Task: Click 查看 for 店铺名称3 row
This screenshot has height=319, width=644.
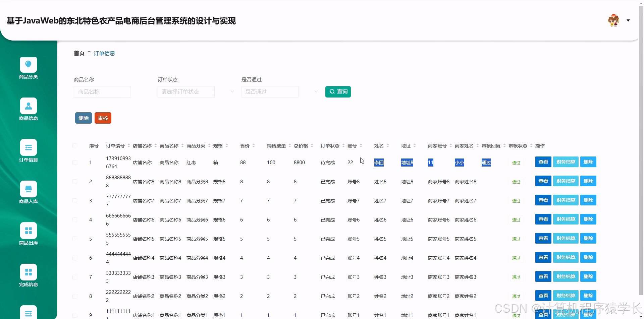Action: coord(543,276)
